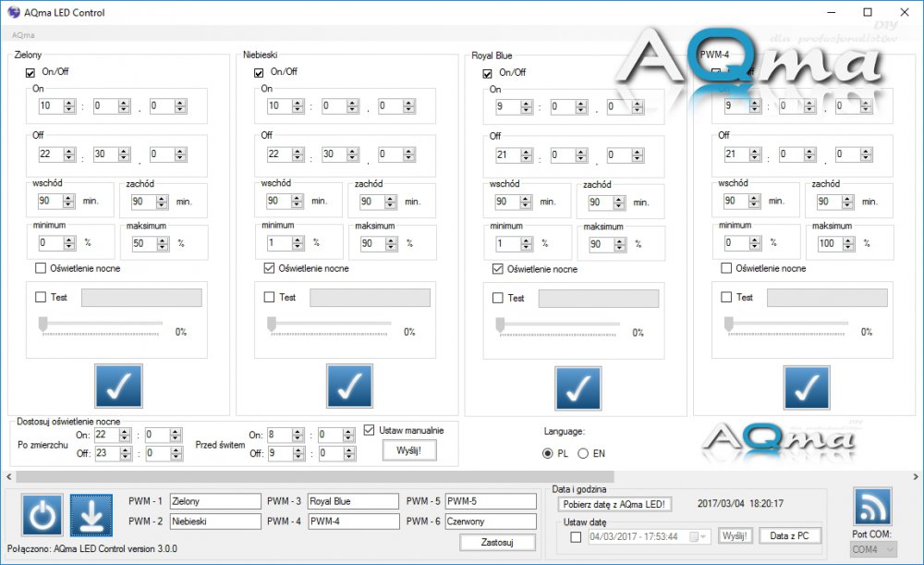This screenshot has width=924, height=565.
Task: Uncheck the Ustaw manualnie checkbox
Action: point(370,430)
